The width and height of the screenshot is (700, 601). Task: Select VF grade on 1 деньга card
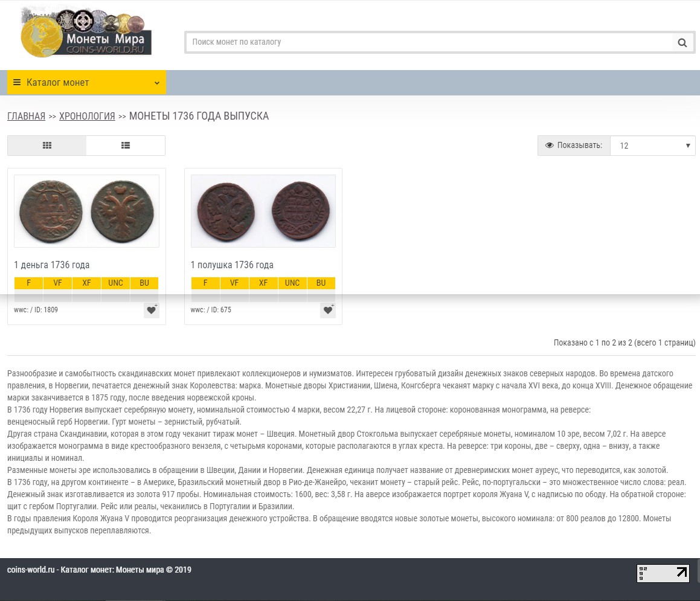(57, 283)
